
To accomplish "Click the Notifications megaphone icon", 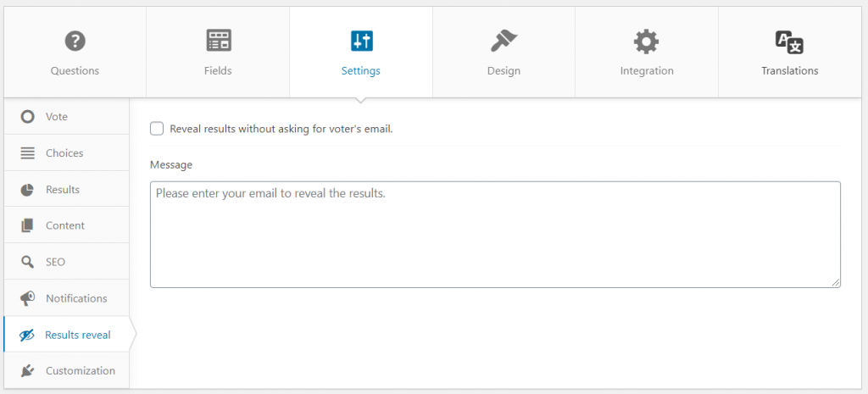I will [26, 299].
